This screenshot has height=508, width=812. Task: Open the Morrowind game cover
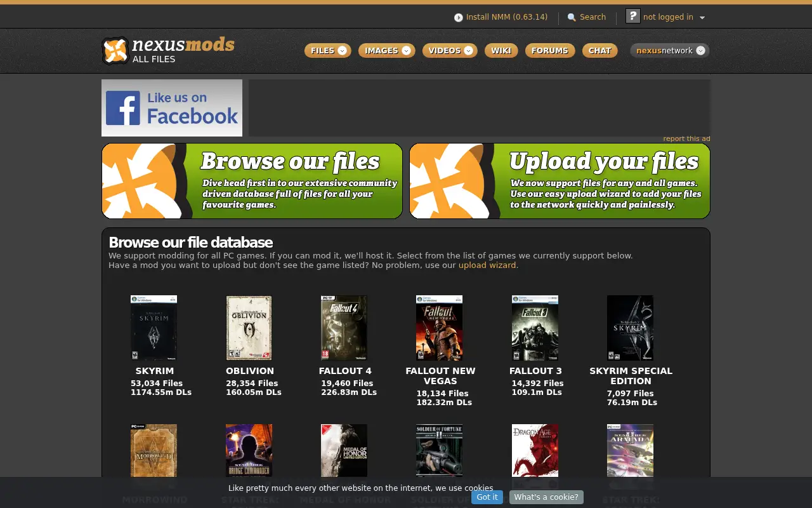154,451
